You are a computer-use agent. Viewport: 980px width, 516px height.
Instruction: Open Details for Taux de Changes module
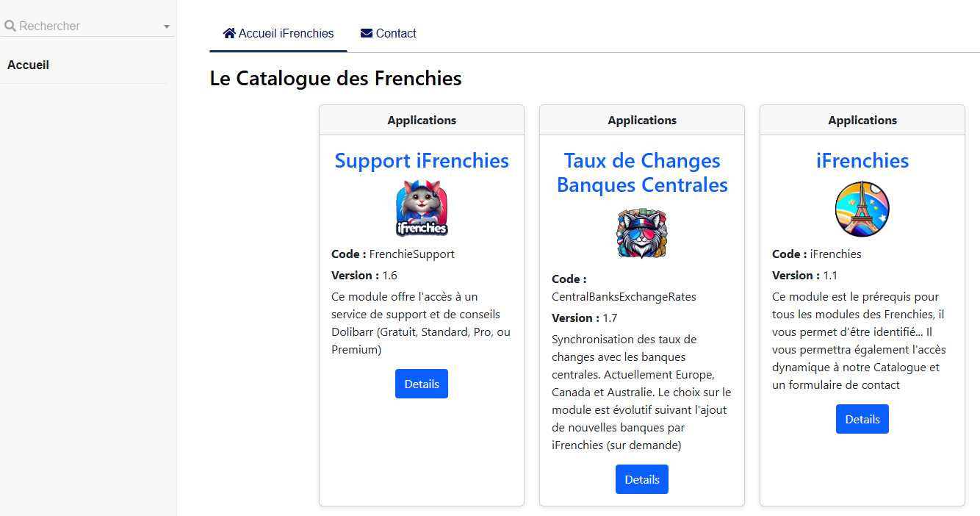point(642,479)
